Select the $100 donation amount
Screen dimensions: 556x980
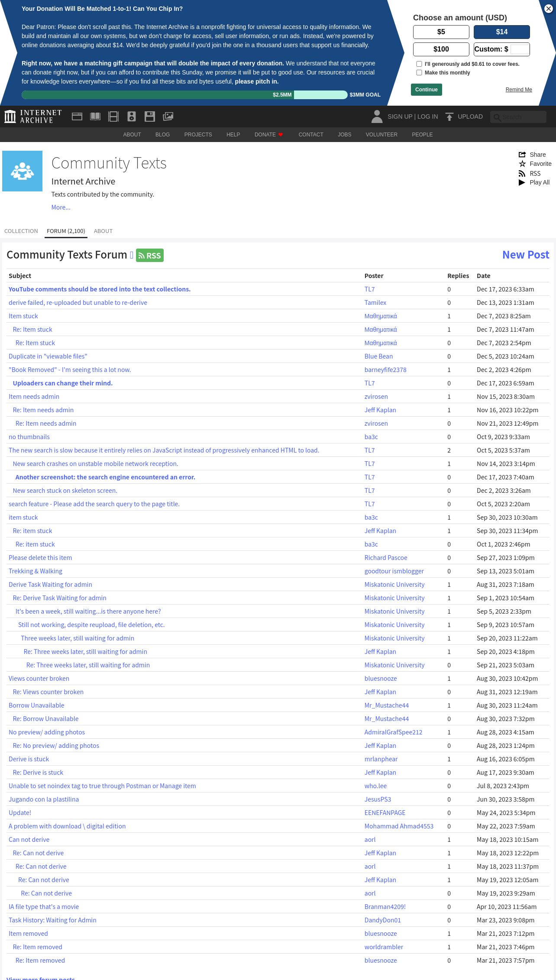pyautogui.click(x=441, y=49)
